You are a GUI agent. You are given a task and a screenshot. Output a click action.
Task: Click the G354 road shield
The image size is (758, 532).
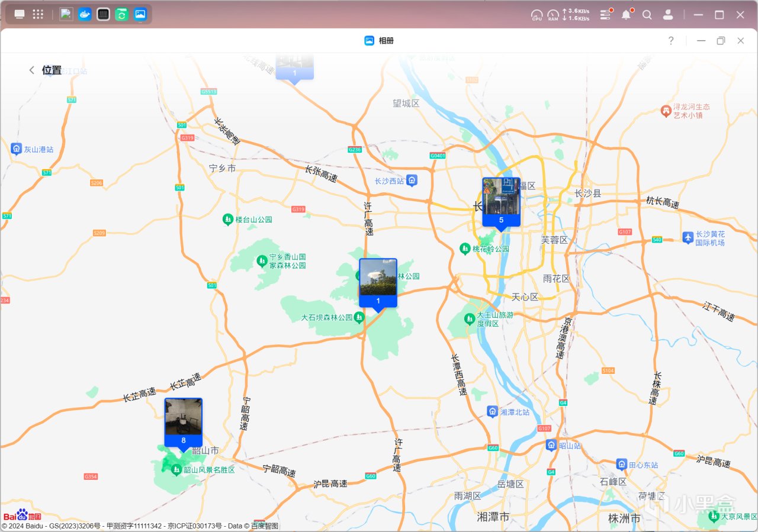pos(91,476)
